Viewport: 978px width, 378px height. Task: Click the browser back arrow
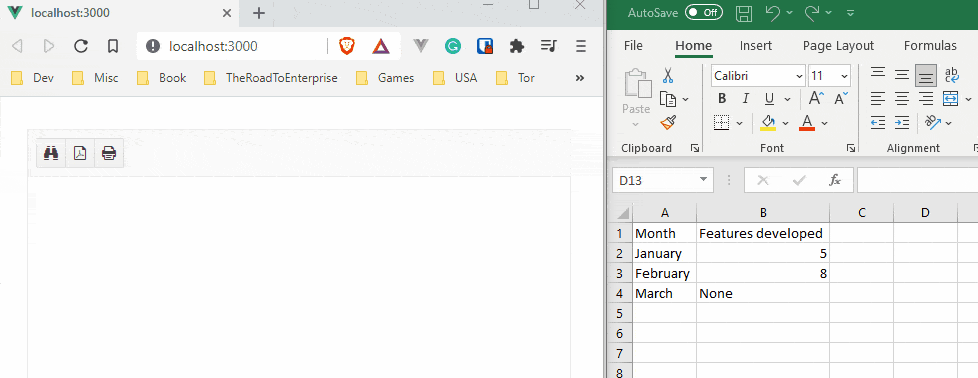(x=17, y=46)
